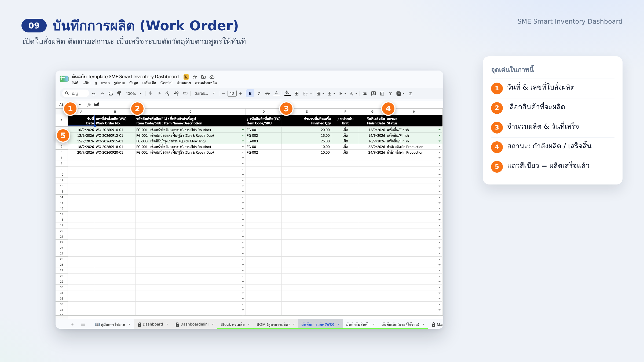Select the paint format roller tool

point(119,94)
